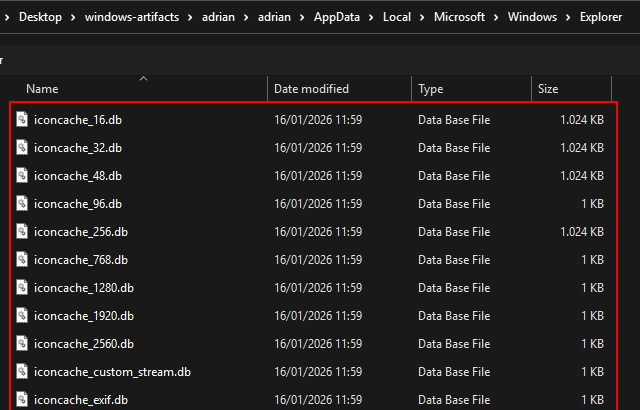Click the iconcache_768.db file icon
Screen dimensions: 640x410
(22, 260)
